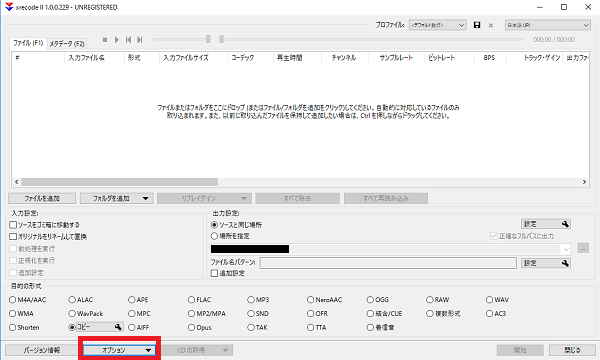This screenshot has height=360, width=600.
Task: Click ビットレート column header
Action: click(442, 58)
